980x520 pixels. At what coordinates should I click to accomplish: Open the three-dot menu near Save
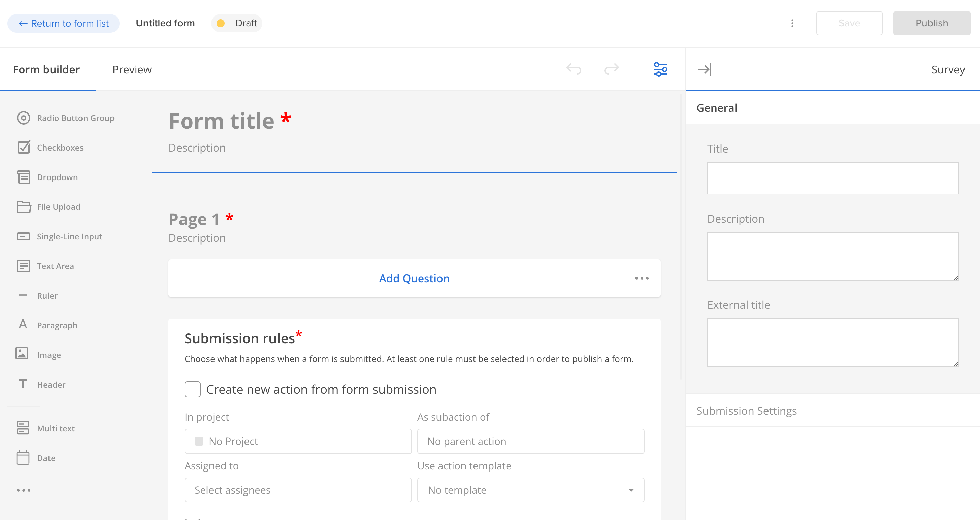[x=792, y=23]
